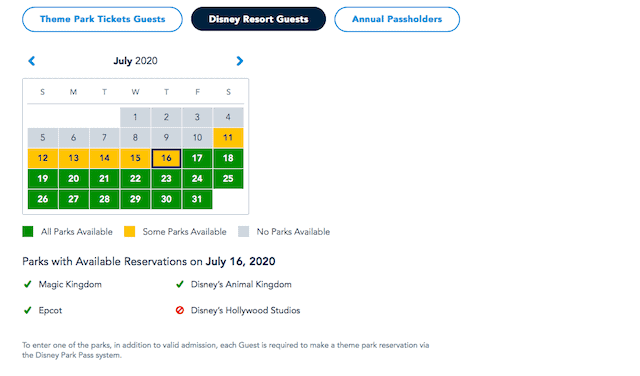Open the Annual Passholders tab
The height and width of the screenshot is (376, 640).
[x=397, y=19]
